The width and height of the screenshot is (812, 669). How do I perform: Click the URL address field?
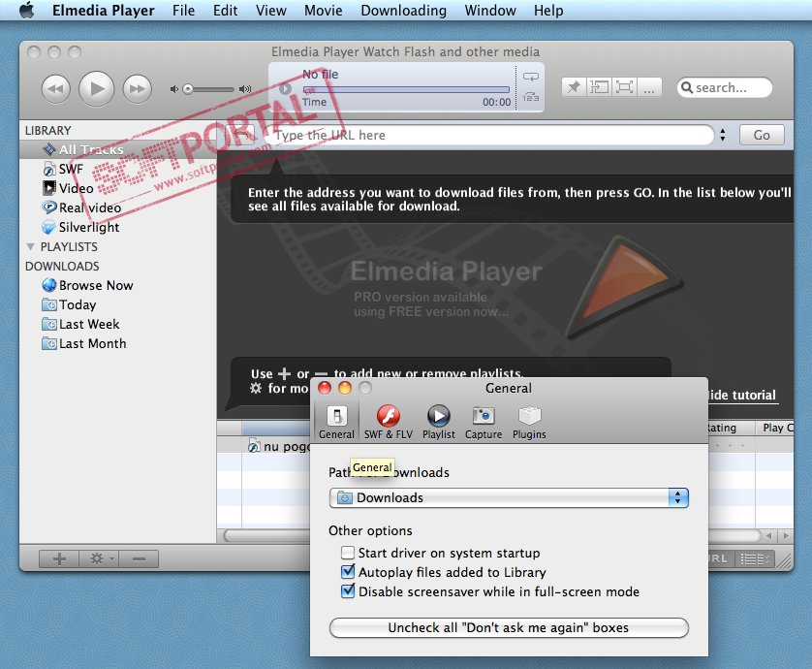coord(489,135)
